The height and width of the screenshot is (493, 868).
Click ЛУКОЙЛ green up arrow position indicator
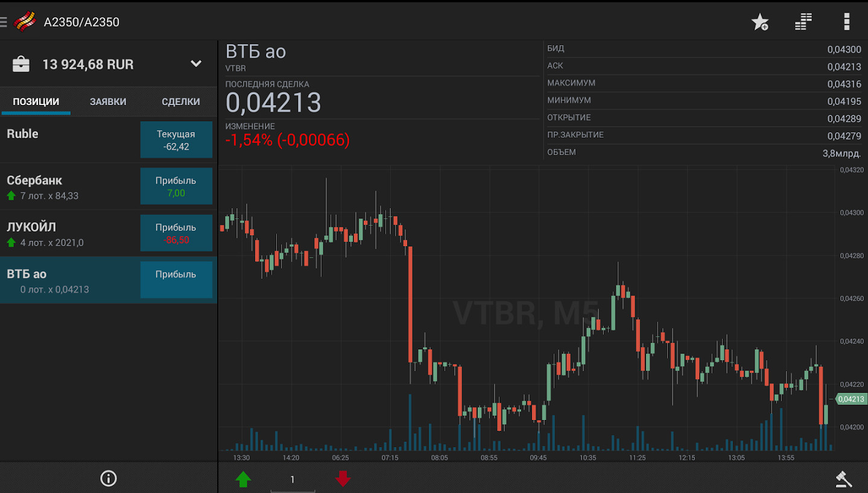pos(11,243)
